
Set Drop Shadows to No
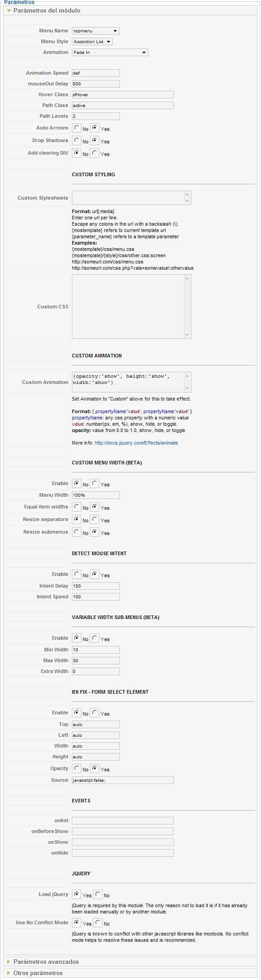pyautogui.click(x=77, y=141)
